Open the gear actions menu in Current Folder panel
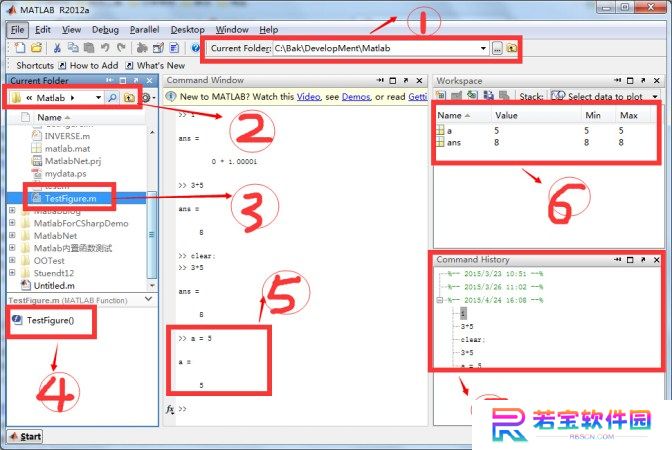Image resolution: width=672 pixels, height=450 pixels. [147, 98]
